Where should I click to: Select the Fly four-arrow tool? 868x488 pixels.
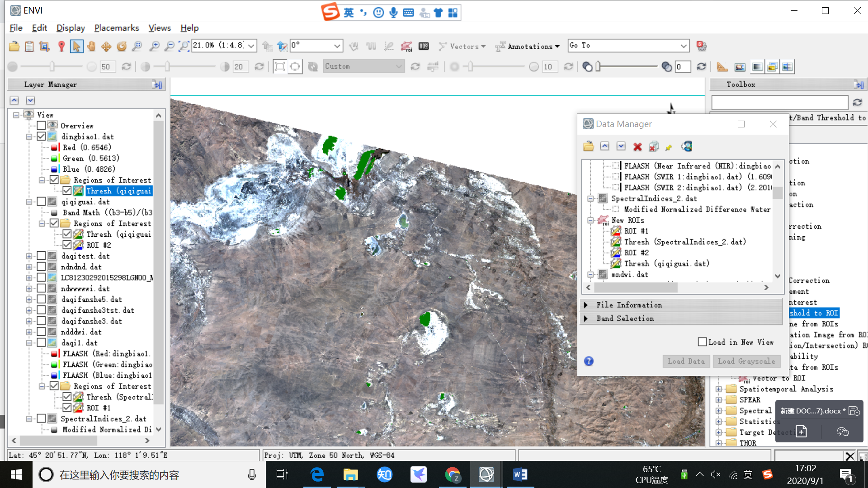106,46
